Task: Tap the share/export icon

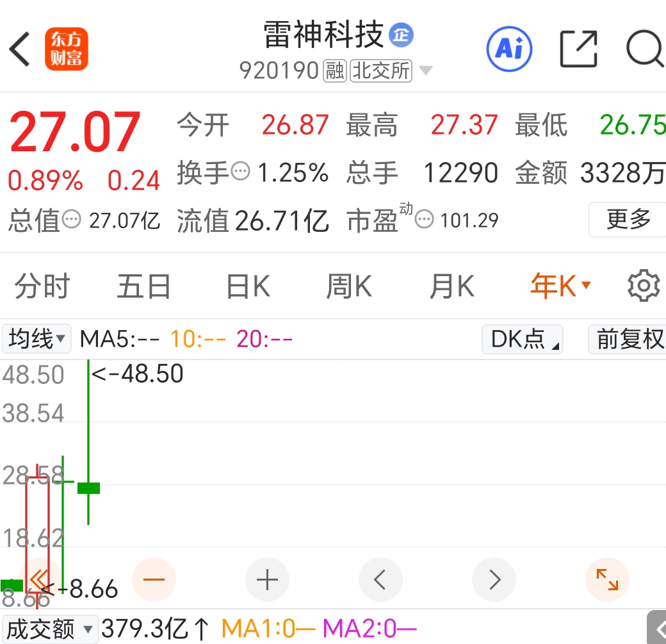Action: (578, 49)
